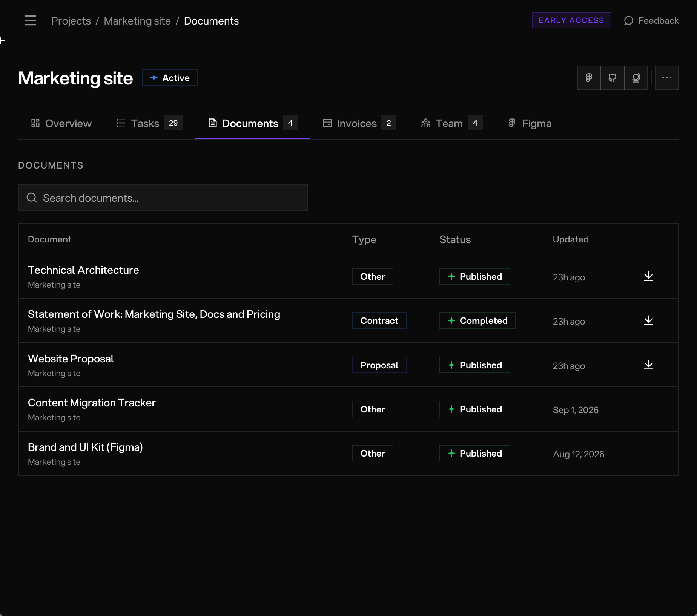Download the Statement of Work document

click(x=648, y=320)
